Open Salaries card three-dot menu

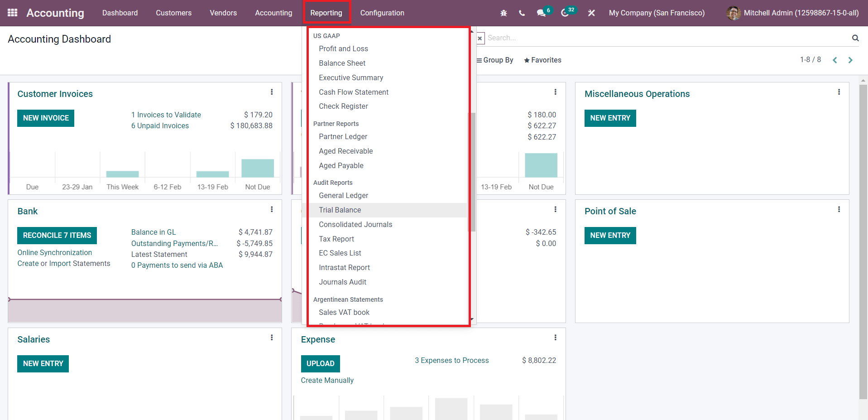272,338
